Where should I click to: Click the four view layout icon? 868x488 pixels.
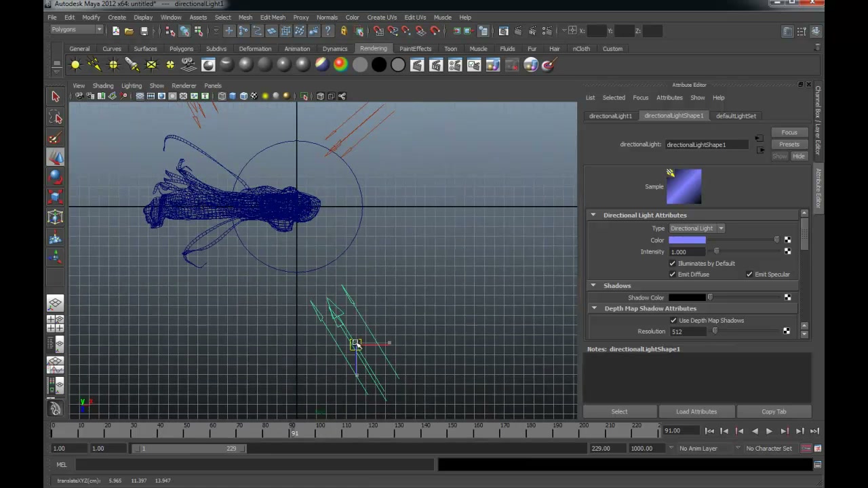(x=56, y=323)
